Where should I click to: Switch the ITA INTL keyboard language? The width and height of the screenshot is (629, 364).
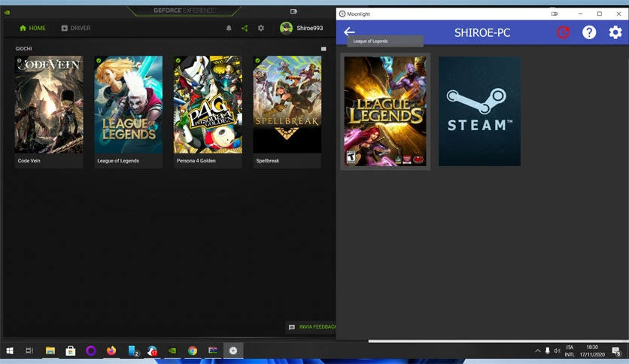click(570, 350)
